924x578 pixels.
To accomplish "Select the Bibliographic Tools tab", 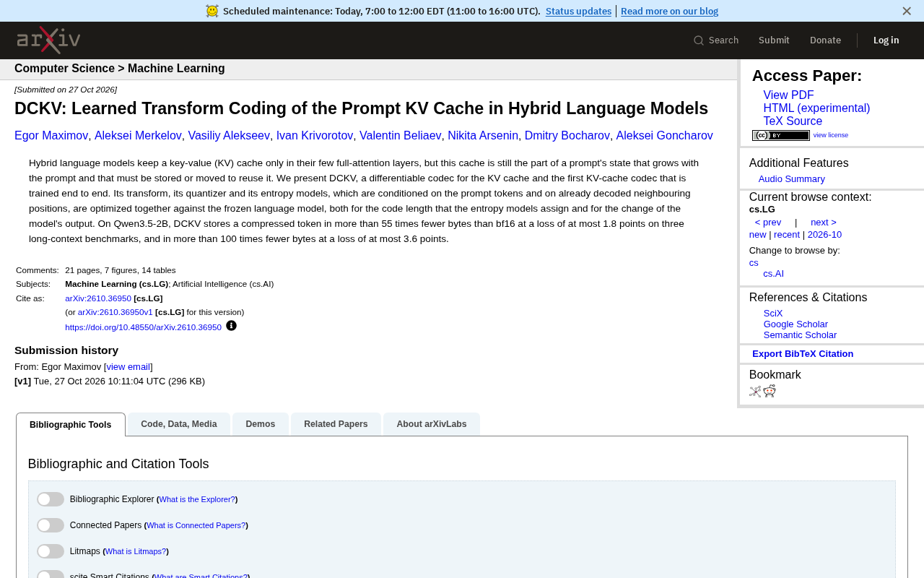I will (x=71, y=425).
